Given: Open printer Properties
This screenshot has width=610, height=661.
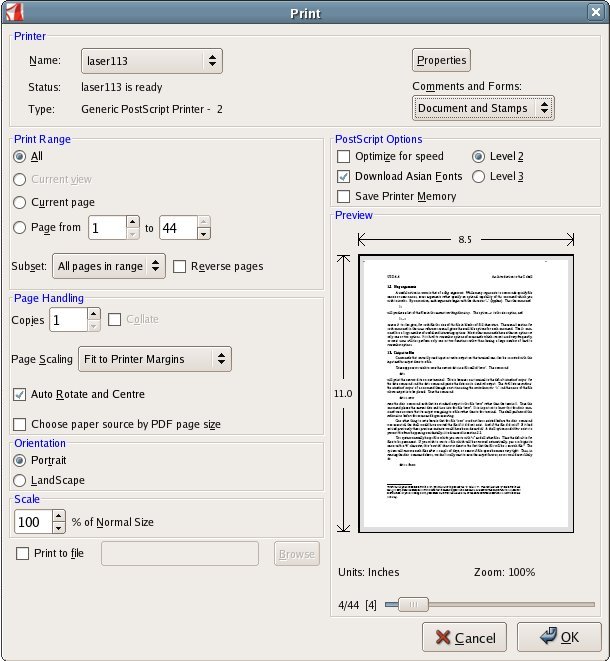Looking at the screenshot, I should 441,60.
